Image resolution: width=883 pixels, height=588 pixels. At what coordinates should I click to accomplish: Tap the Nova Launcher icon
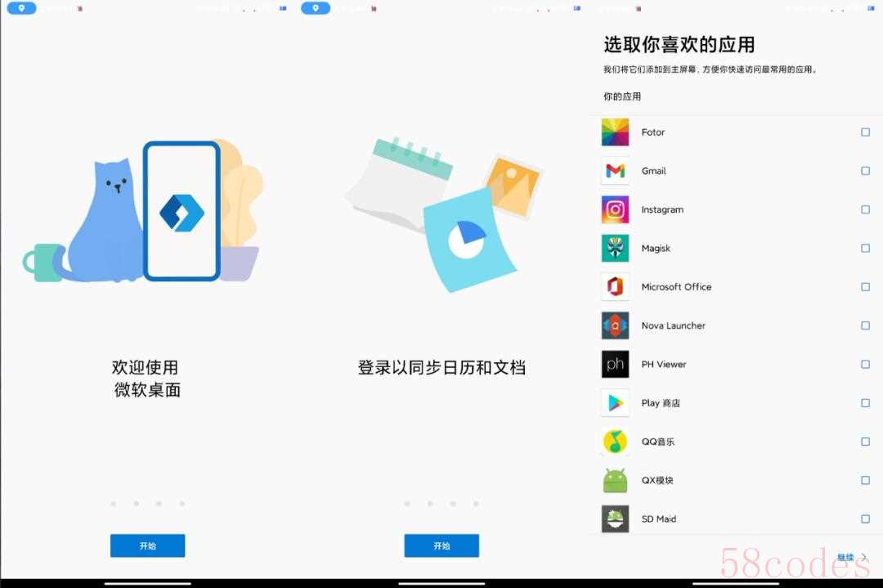pos(615,325)
